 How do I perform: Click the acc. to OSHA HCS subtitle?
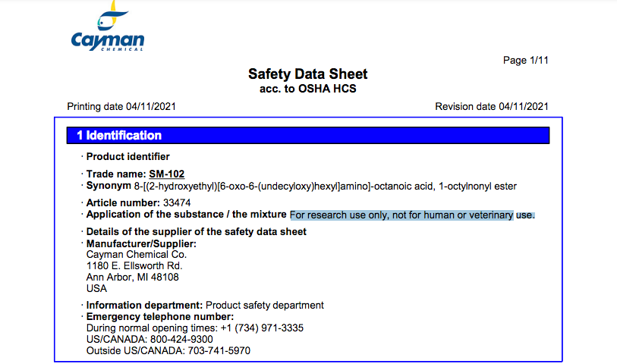[x=307, y=89]
